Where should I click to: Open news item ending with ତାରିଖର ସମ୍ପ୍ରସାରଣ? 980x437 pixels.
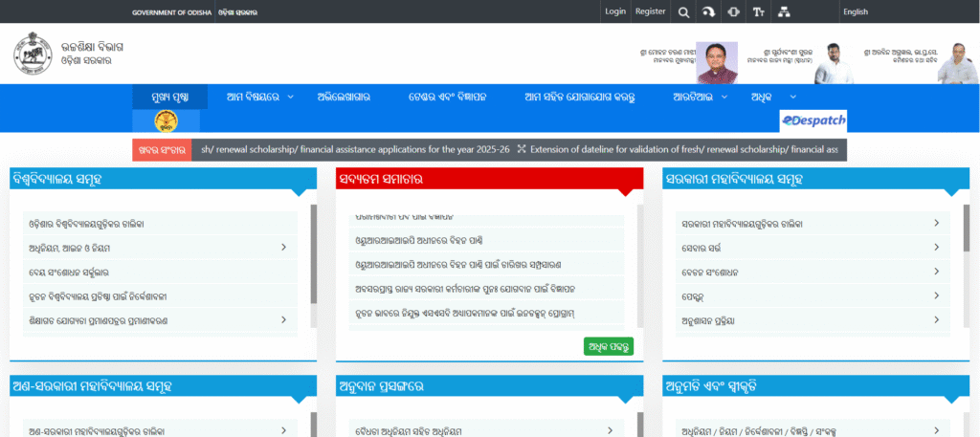click(x=486, y=265)
